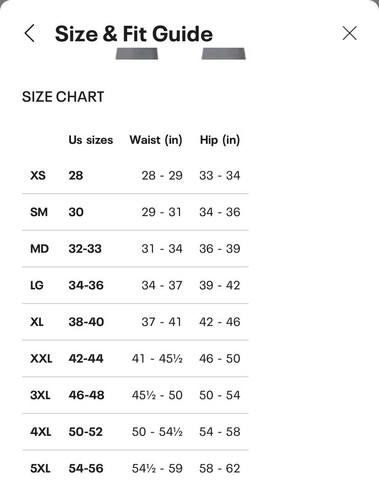The image size is (379, 500).
Task: Click the 58 - 62 hip measurement
Action: [220, 469]
